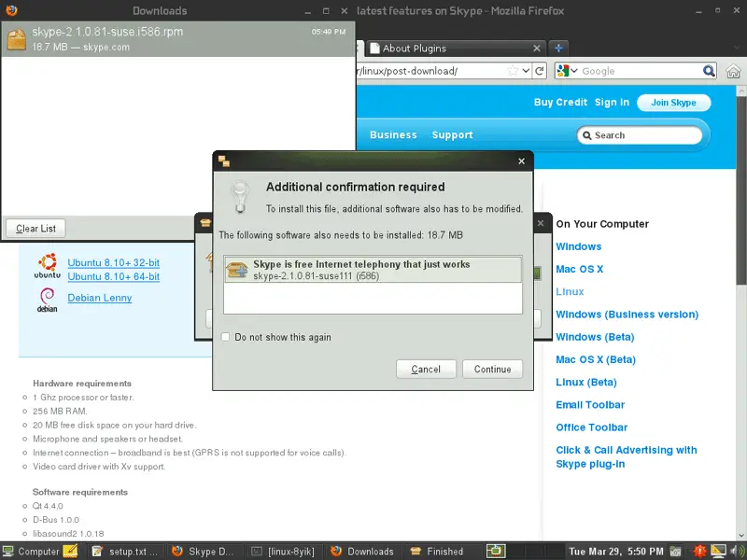Screen dimensions: 747x560
Task: Click the rpm package icon in Downloads
Action: [x=17, y=39]
